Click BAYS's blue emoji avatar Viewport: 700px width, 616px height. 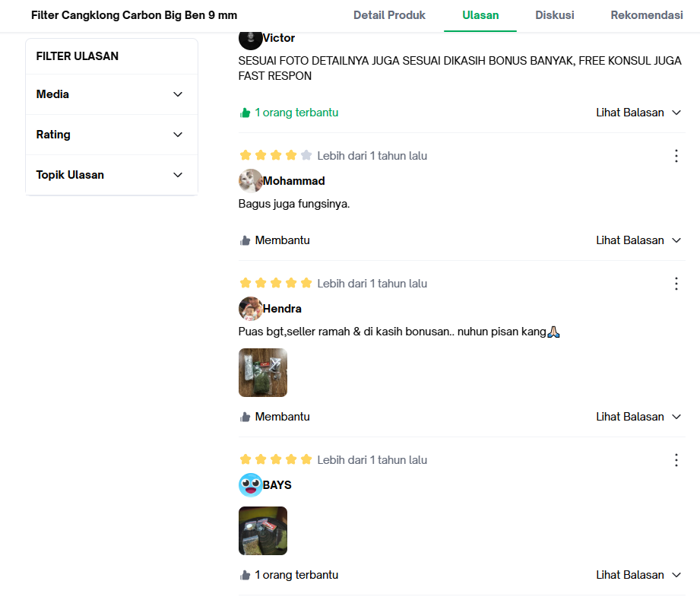251,485
